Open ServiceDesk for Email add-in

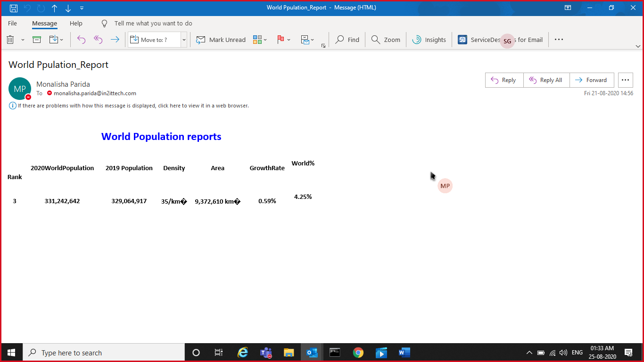coord(500,40)
